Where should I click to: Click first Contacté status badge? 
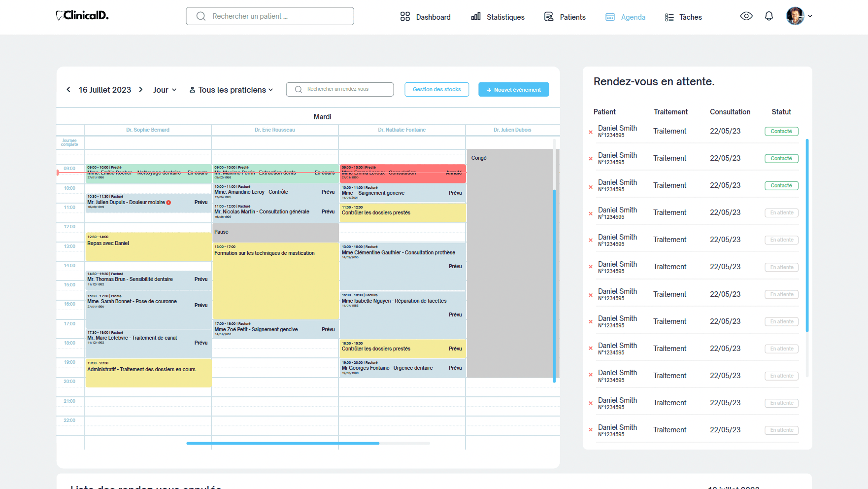pos(781,131)
